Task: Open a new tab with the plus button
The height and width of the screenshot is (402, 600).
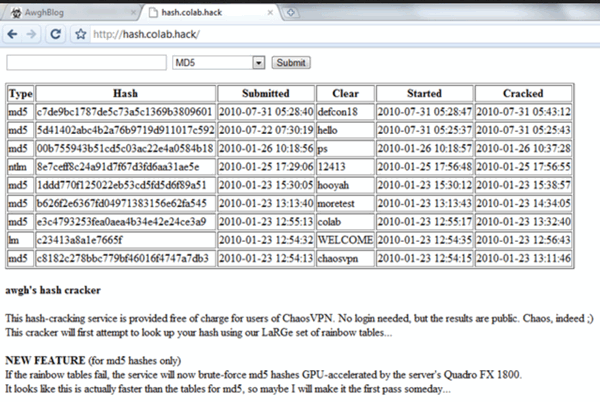Action: click(x=290, y=13)
